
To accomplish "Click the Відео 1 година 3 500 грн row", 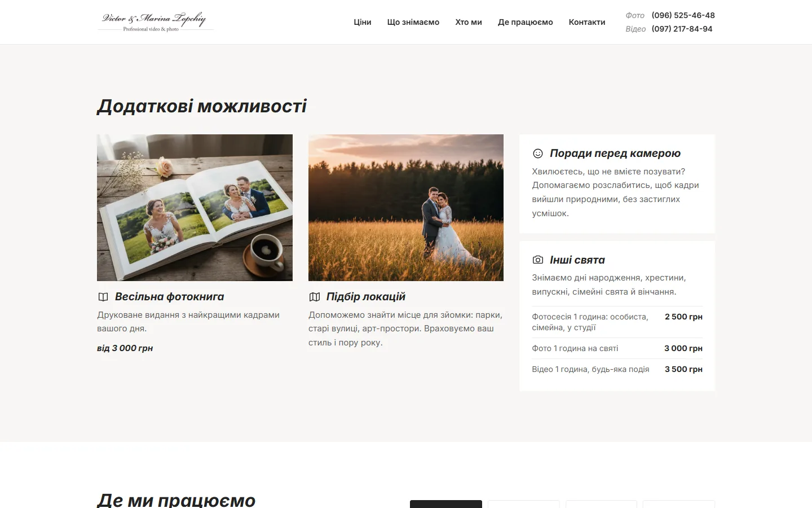I will point(617,369).
